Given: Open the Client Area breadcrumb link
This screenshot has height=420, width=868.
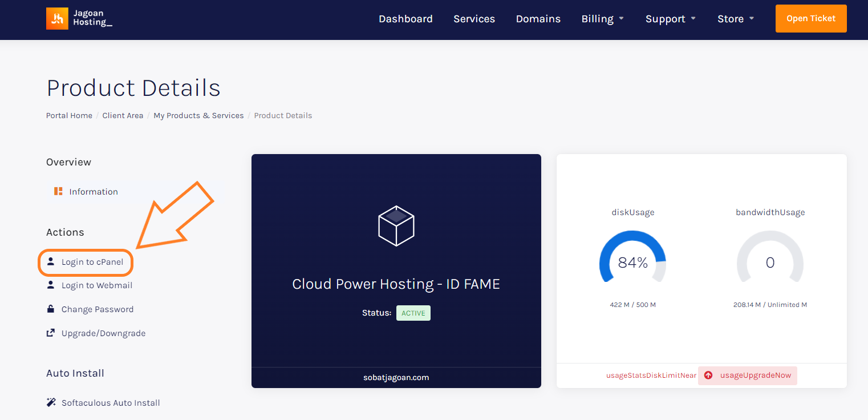Looking at the screenshot, I should tap(123, 115).
